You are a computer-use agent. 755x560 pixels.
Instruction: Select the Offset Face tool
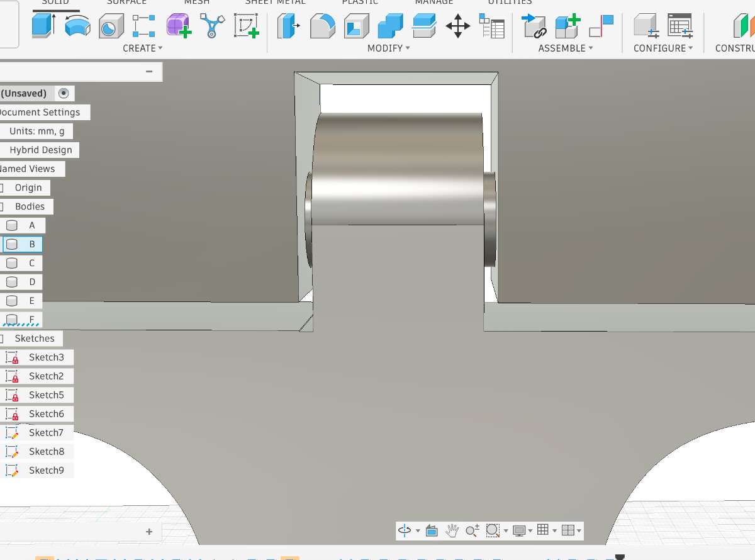tap(424, 26)
